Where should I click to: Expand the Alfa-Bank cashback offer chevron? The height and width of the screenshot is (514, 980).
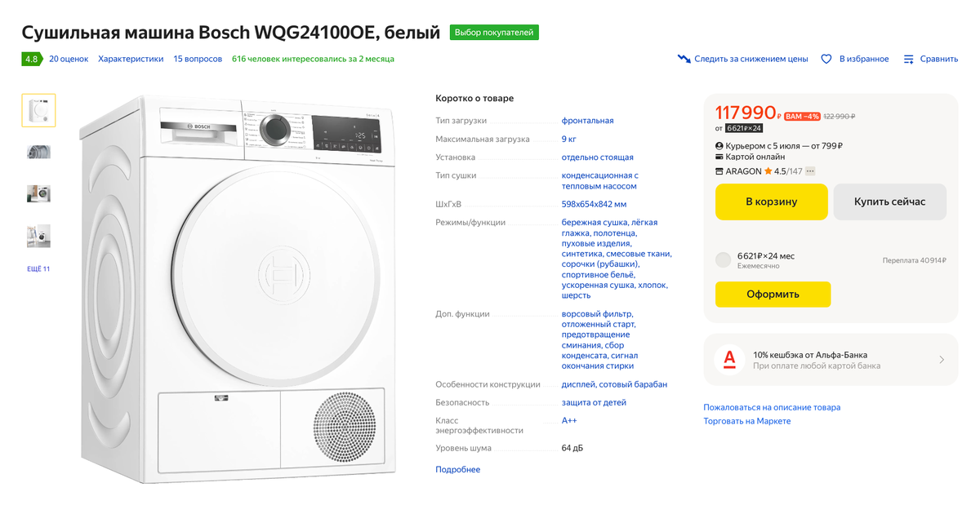(x=942, y=360)
